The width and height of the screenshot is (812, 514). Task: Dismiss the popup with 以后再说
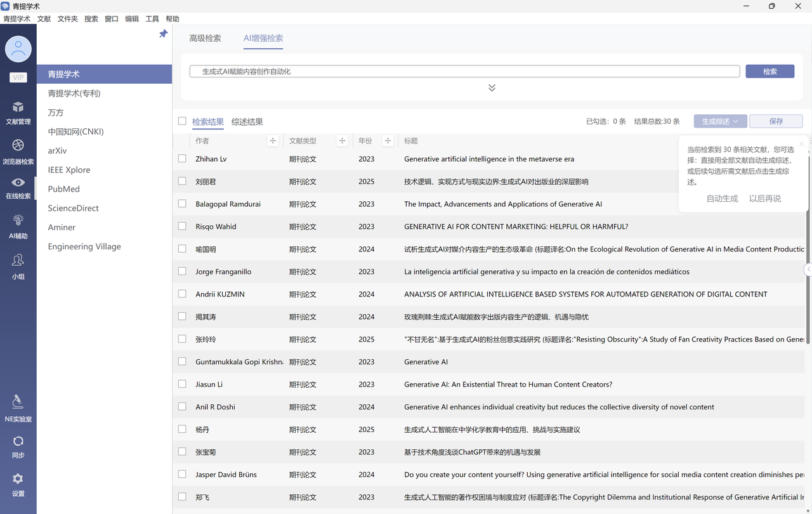pos(765,199)
